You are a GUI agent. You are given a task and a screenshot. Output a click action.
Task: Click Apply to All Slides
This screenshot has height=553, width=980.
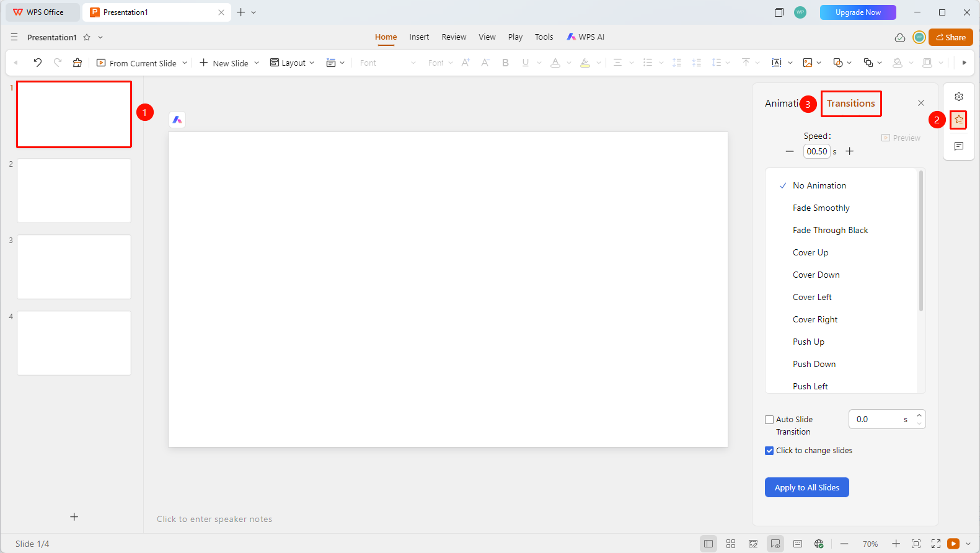[x=807, y=487]
